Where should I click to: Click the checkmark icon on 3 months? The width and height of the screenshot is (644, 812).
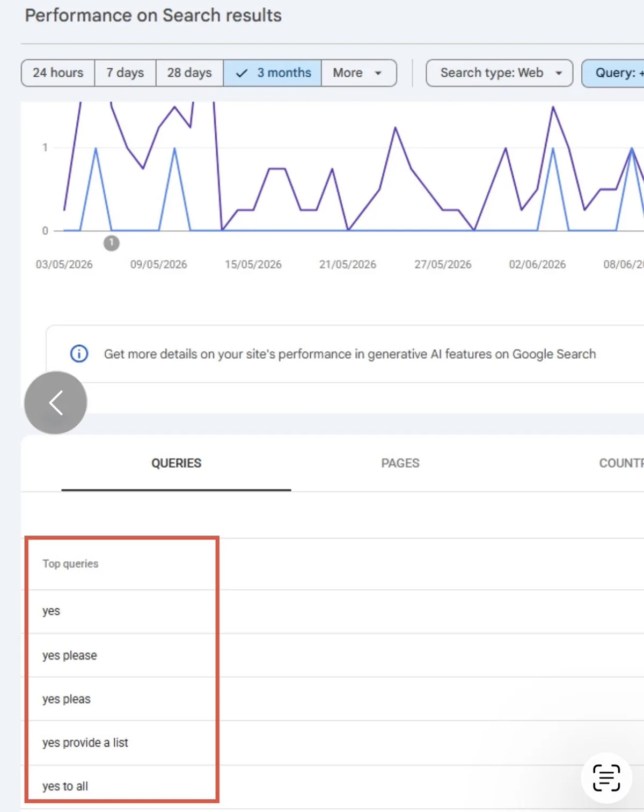(242, 73)
